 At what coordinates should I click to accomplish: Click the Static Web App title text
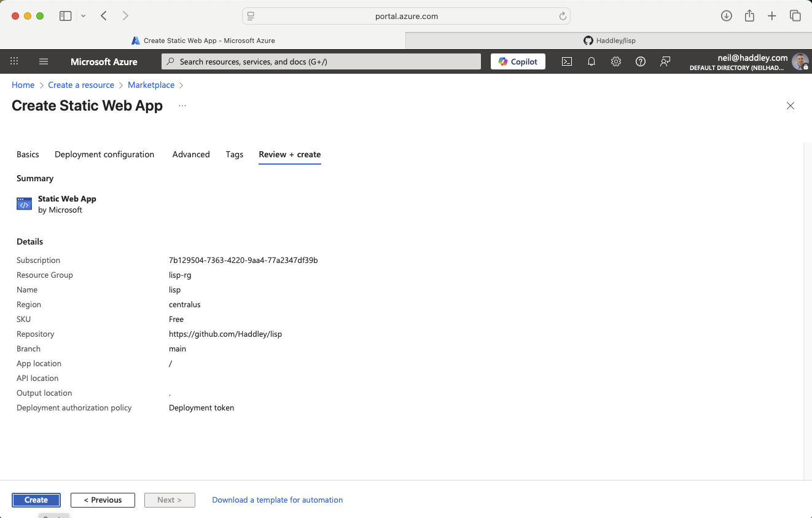tap(67, 199)
